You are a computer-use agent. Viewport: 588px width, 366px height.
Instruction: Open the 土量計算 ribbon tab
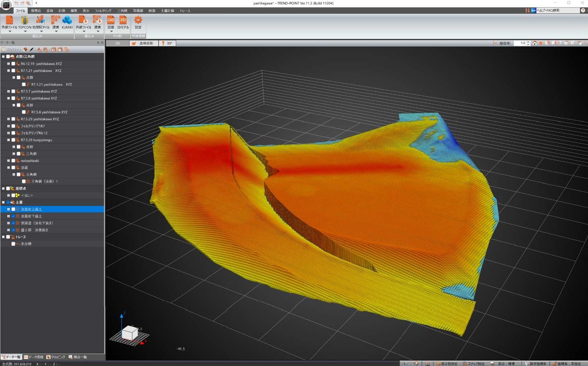tap(167, 11)
